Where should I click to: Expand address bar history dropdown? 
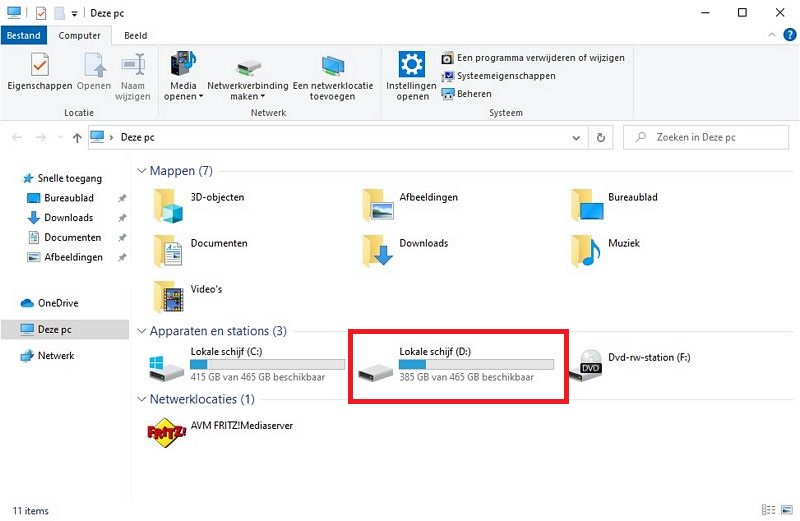tap(576, 138)
